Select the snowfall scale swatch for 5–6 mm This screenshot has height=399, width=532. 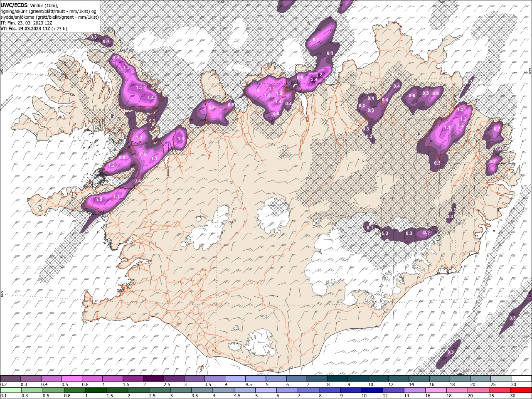tap(276, 379)
